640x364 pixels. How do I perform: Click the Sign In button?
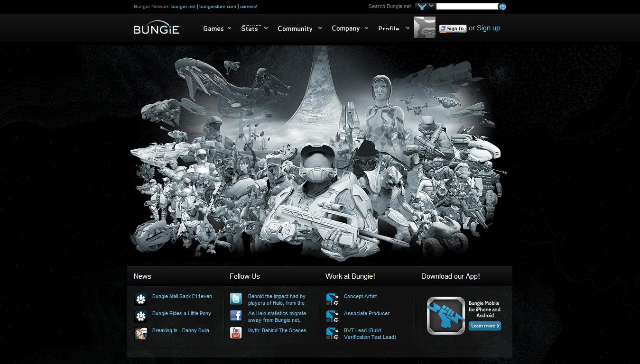453,28
